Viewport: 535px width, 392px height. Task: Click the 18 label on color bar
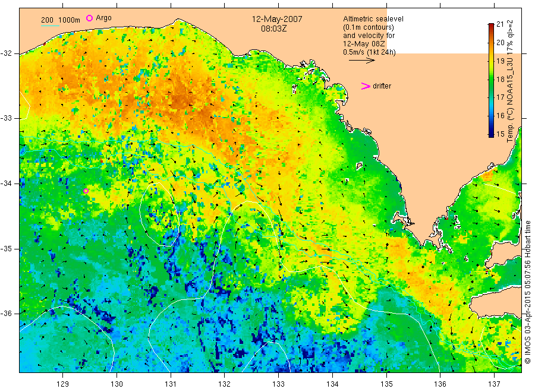click(x=500, y=79)
